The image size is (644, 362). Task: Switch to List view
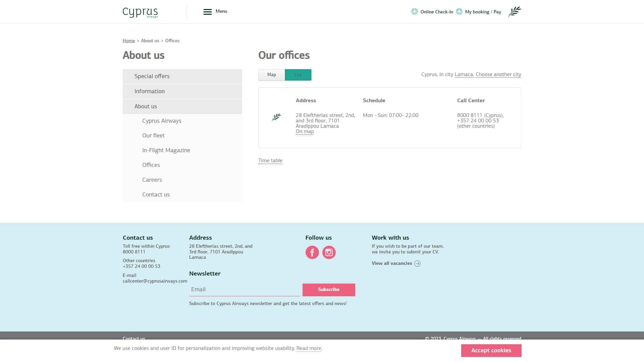[x=298, y=75]
